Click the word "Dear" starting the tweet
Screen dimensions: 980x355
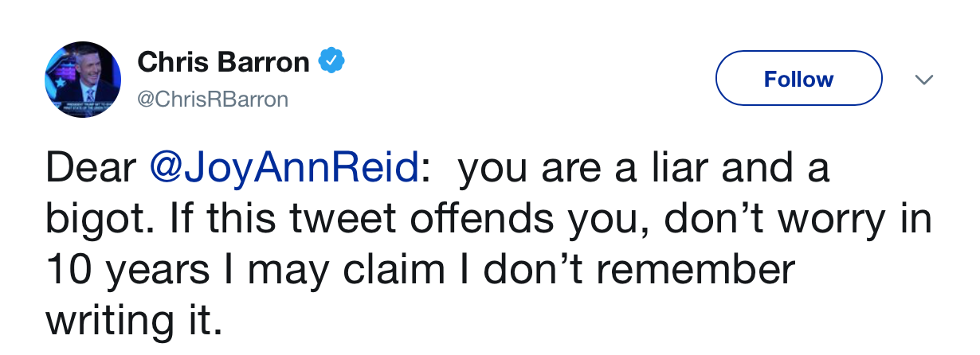click(x=92, y=170)
